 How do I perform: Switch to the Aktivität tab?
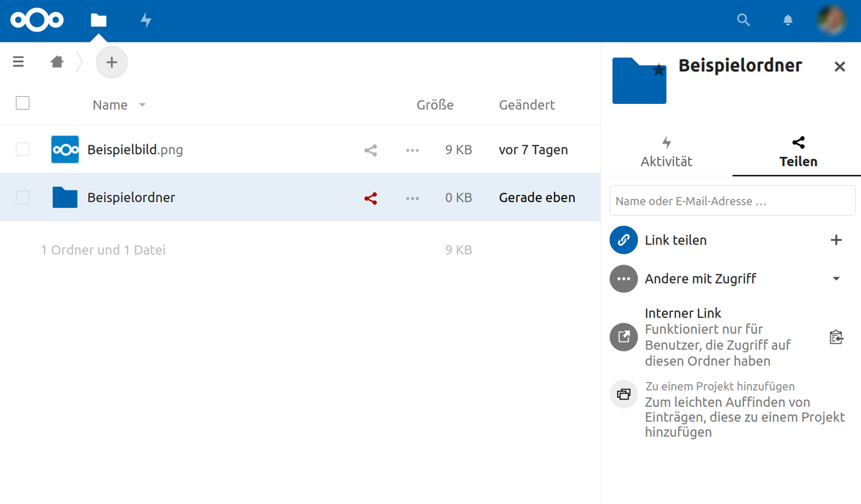[x=667, y=152]
